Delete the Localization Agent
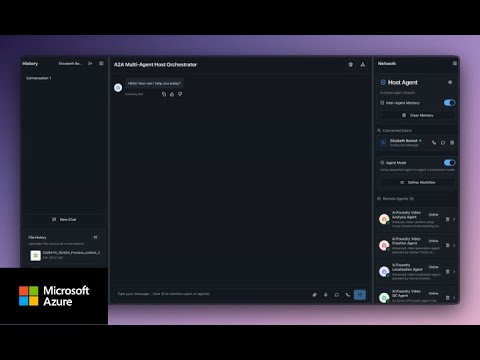 pos(448,272)
